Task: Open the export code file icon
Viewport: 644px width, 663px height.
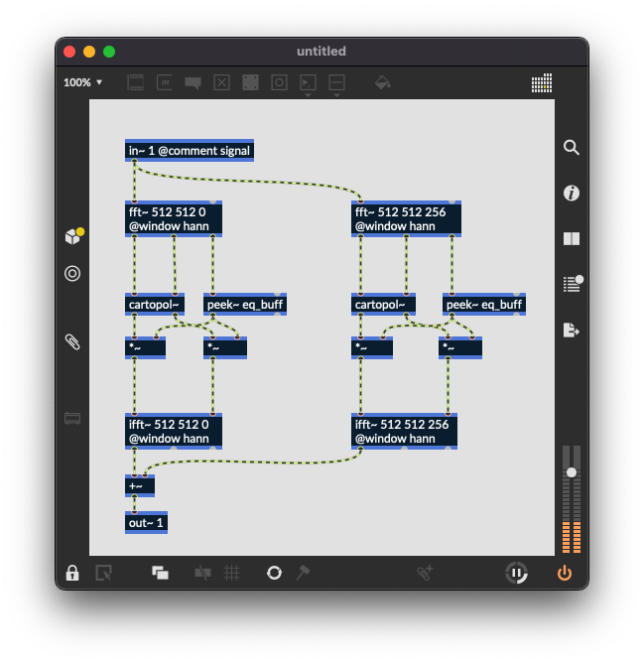Action: click(x=572, y=331)
